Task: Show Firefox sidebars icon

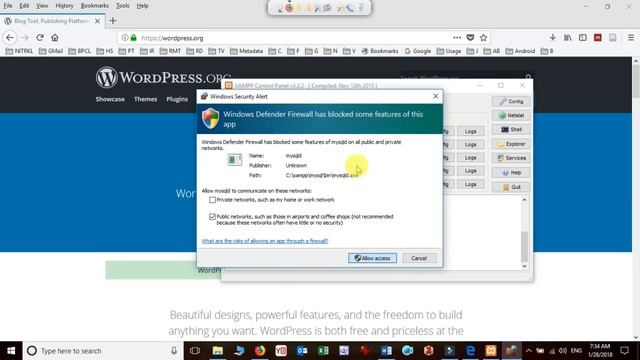Action: tap(583, 38)
